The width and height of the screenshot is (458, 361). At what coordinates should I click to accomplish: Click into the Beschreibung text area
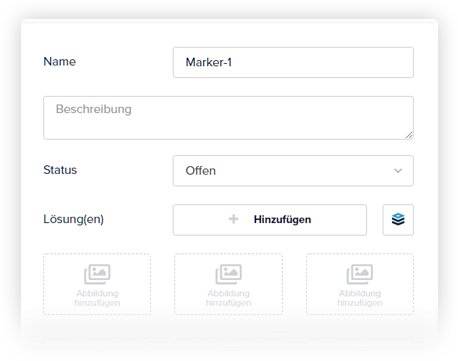point(228,118)
